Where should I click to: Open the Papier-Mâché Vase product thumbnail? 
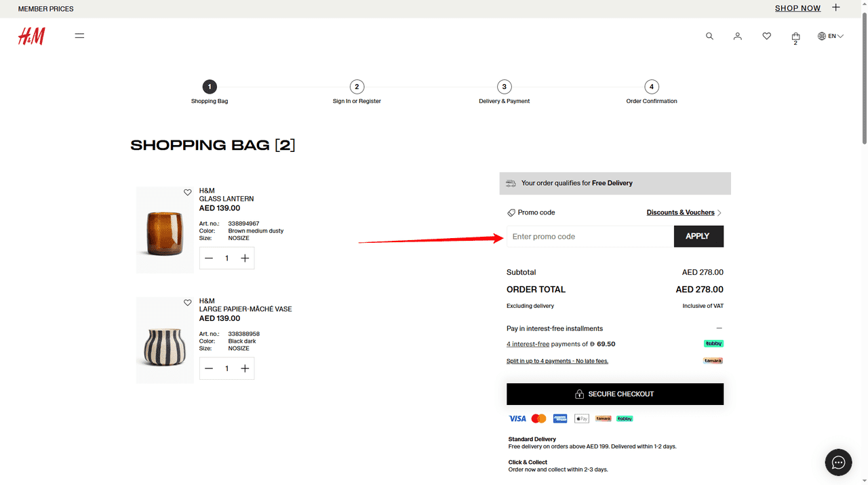(x=165, y=341)
